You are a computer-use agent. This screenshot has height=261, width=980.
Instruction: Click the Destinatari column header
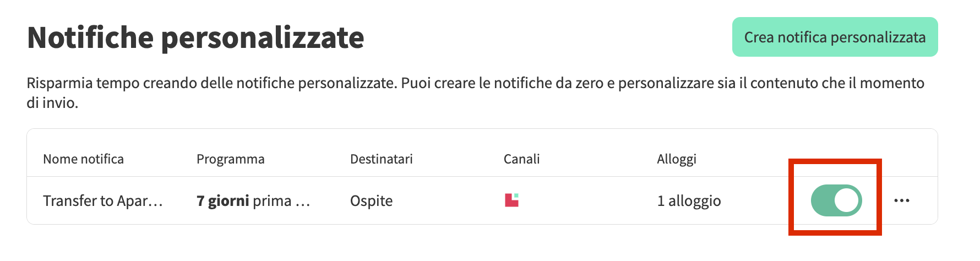point(381,159)
